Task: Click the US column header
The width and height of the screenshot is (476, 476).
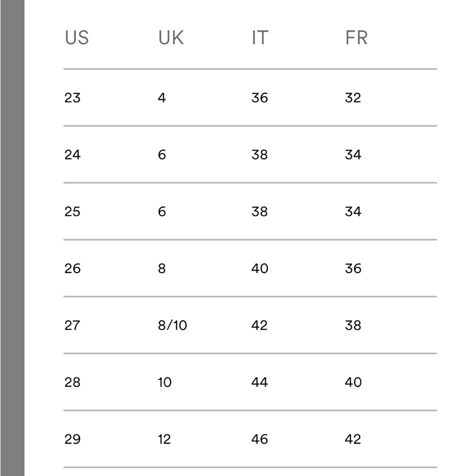Action: tap(77, 38)
